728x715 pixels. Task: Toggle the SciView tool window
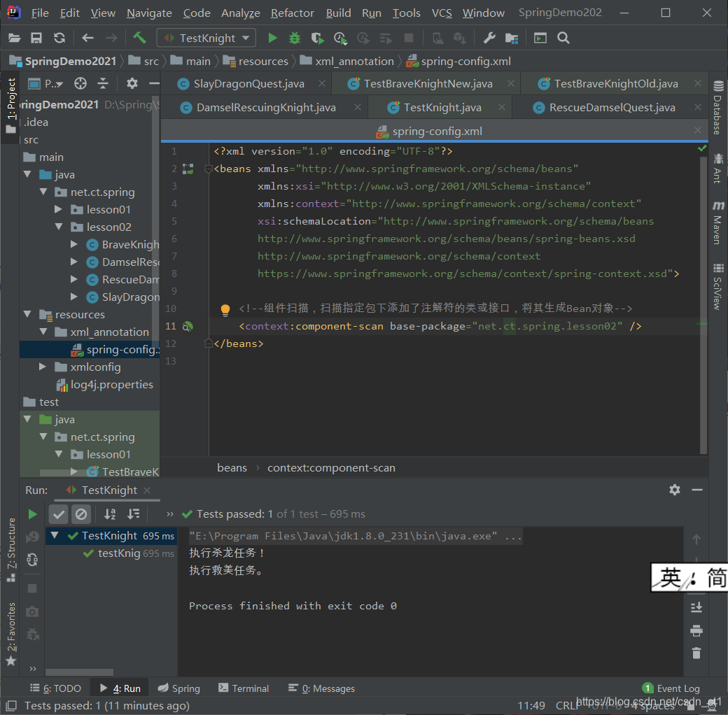717,286
